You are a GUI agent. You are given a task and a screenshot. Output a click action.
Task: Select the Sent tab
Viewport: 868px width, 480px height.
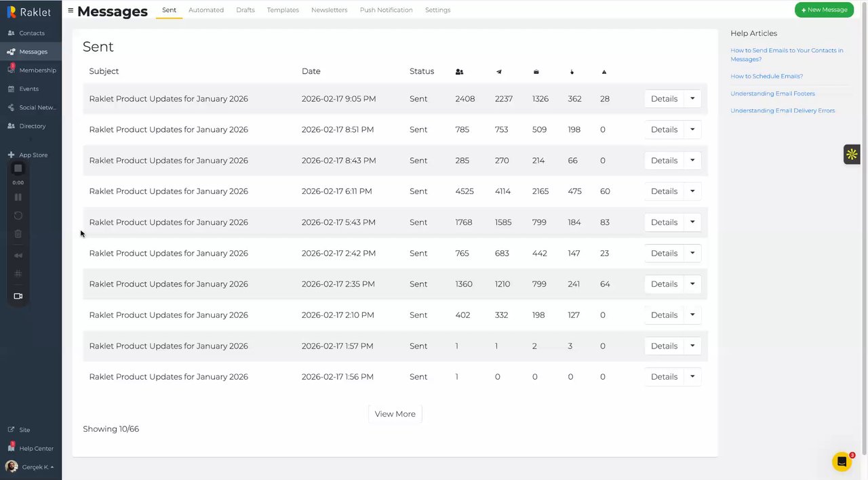coord(169,10)
